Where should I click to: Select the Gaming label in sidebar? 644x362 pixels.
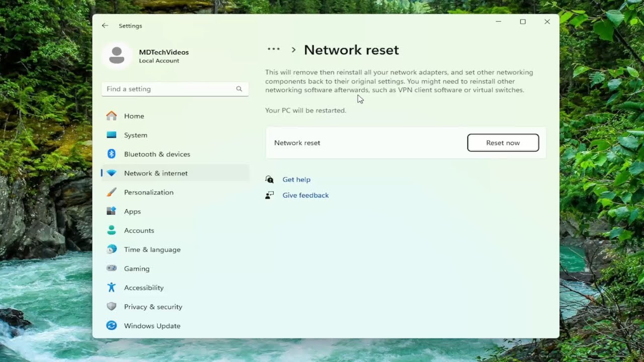pyautogui.click(x=137, y=269)
